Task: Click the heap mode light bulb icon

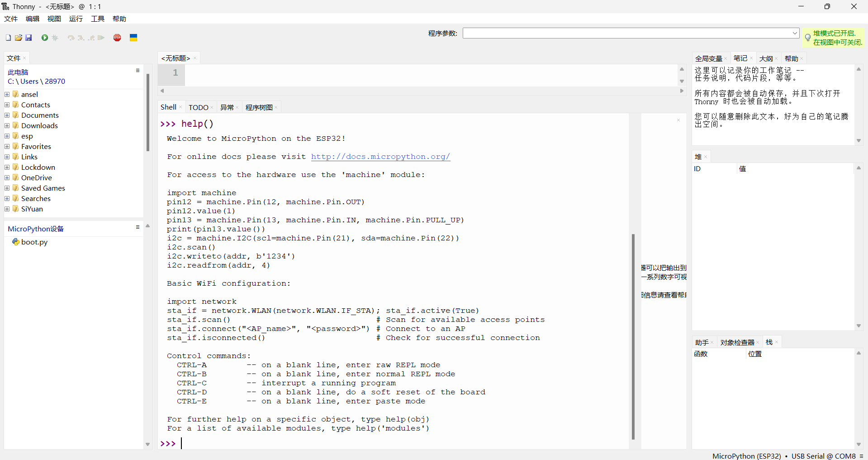Action: [808, 38]
